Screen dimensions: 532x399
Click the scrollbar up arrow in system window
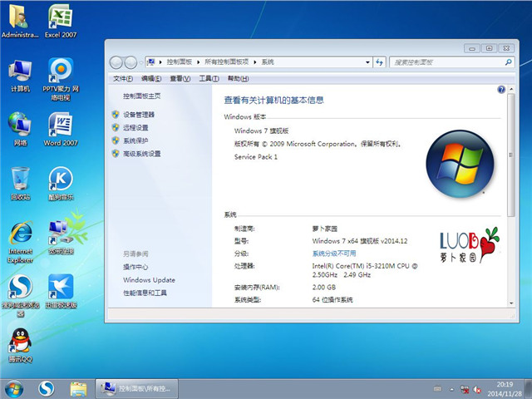pos(511,89)
